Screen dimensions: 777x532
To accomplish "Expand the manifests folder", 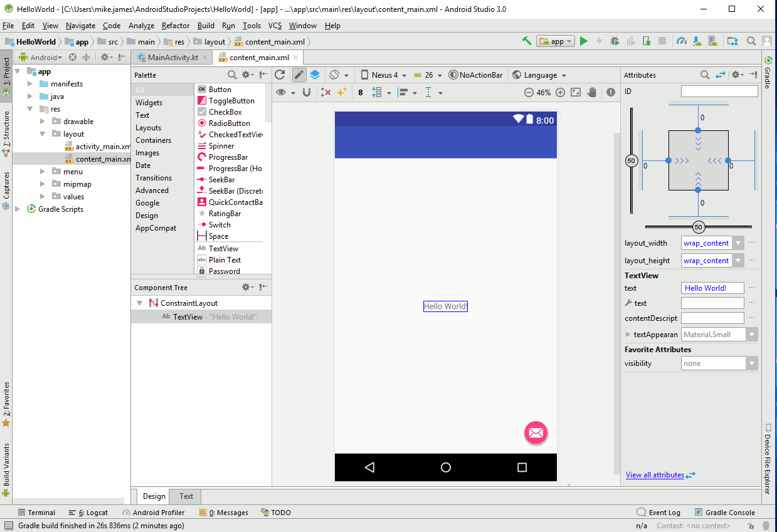I will 30,84.
